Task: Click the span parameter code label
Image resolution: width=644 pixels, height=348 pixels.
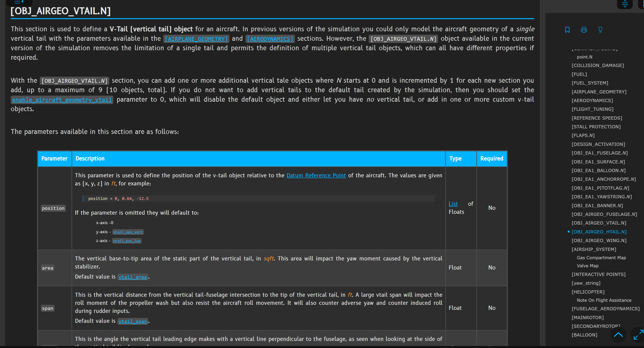Action: click(x=47, y=308)
